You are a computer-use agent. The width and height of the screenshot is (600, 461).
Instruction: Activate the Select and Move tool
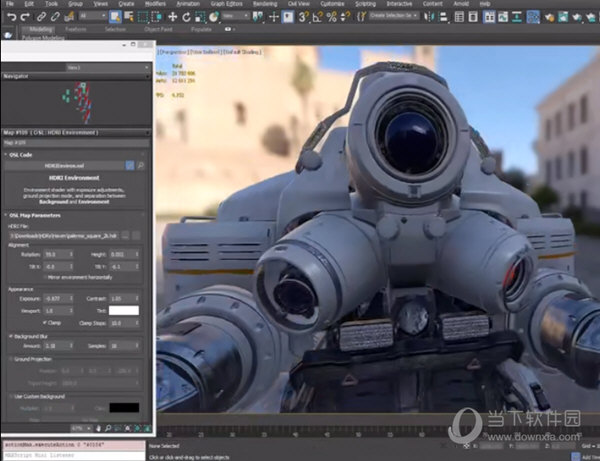[173, 17]
